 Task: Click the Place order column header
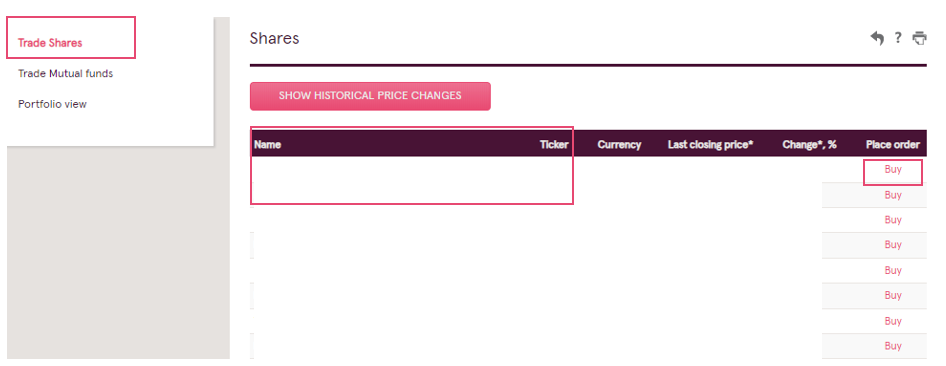point(893,145)
